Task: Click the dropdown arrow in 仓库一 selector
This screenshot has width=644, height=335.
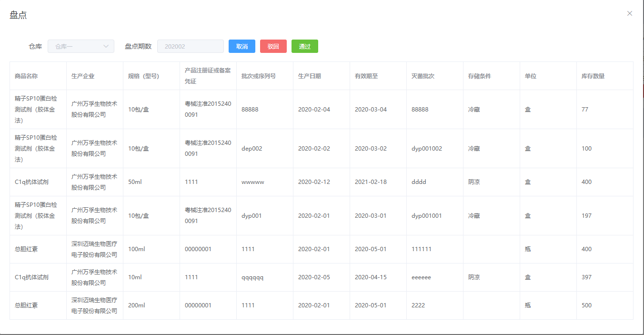Action: 106,46
